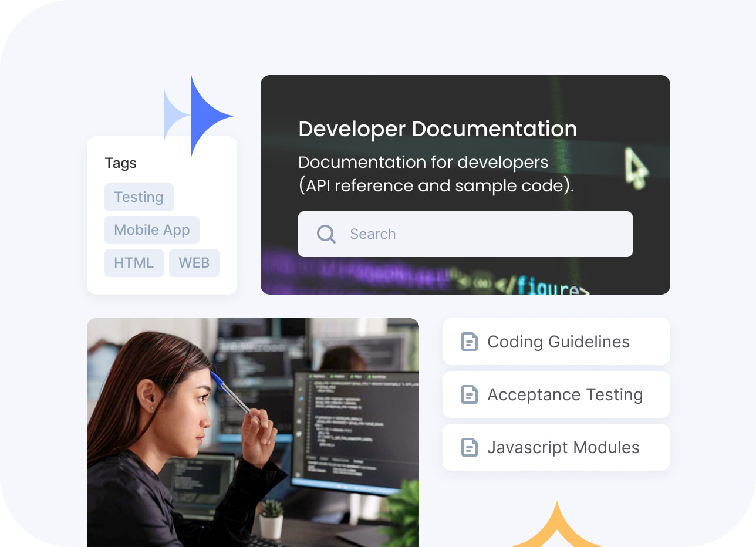Click the Coding Guidelines document icon

(470, 342)
